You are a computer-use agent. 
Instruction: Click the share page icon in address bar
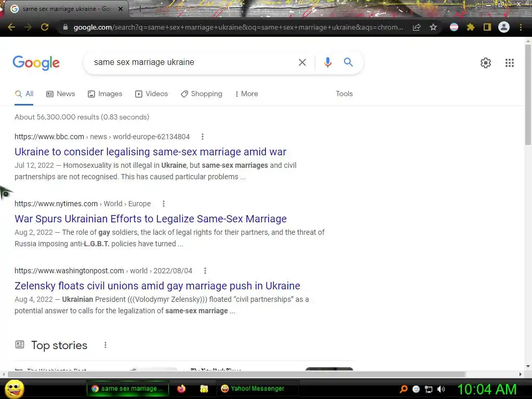click(417, 27)
